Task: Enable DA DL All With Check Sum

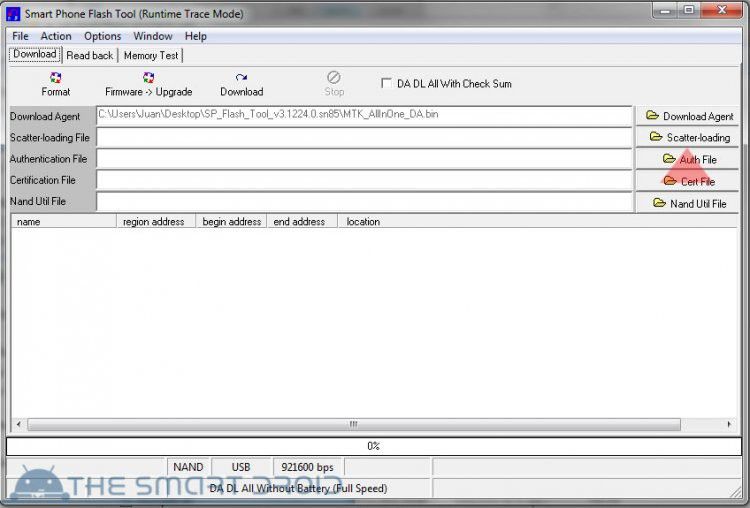Action: 386,83
